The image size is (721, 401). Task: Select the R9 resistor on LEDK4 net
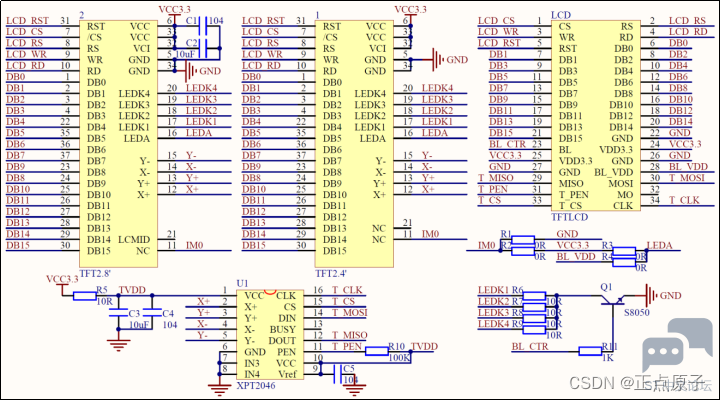click(534, 329)
